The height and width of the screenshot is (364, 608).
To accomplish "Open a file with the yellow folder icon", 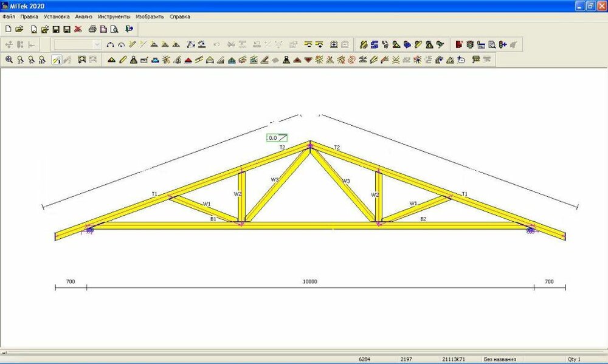I will tap(19, 29).
